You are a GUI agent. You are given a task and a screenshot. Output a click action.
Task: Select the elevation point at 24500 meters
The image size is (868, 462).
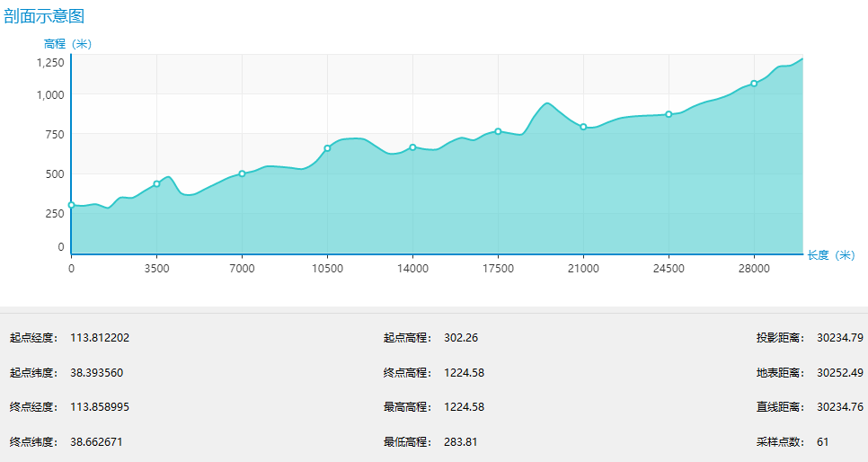coord(669,114)
